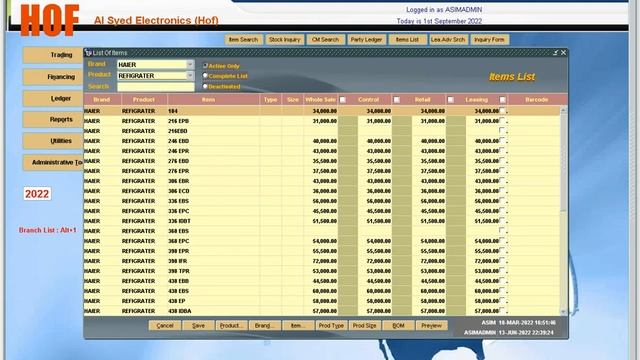Open the Product dropdown showing REFIGRATER
The width and height of the screenshot is (640, 360).
point(190,76)
